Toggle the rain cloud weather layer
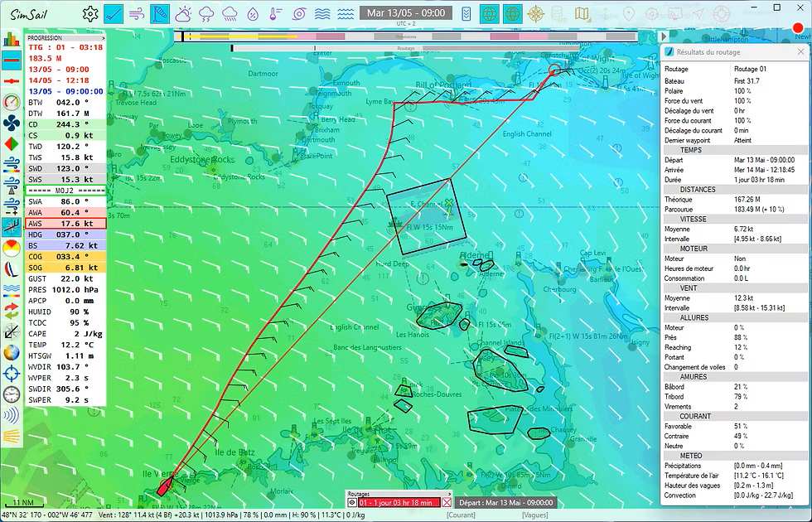Screen dimensions: 812x522 click(229, 13)
